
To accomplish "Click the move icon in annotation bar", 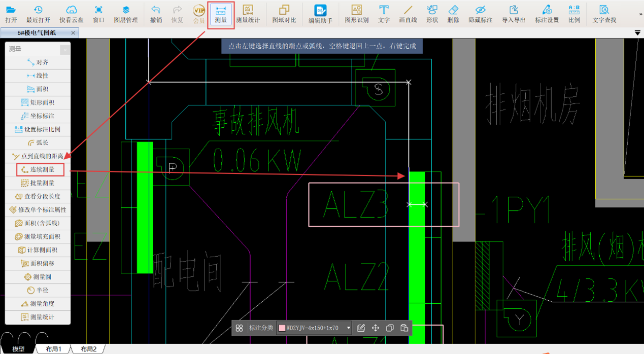I will click(376, 328).
